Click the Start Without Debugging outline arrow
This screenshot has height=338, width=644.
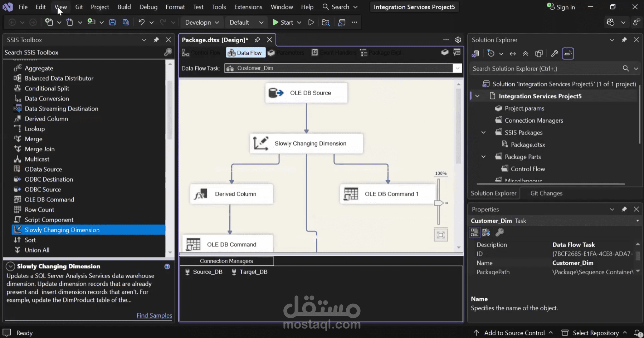tap(311, 22)
